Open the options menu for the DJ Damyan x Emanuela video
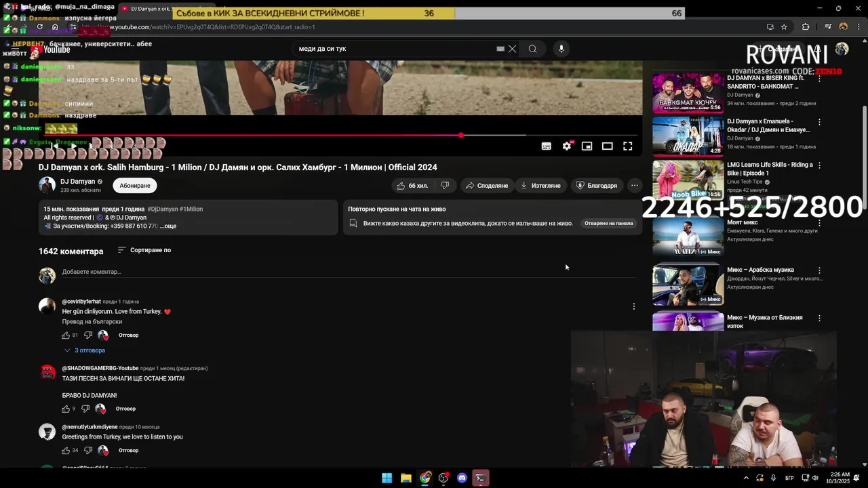Image resolution: width=868 pixels, height=488 pixels. click(x=819, y=123)
